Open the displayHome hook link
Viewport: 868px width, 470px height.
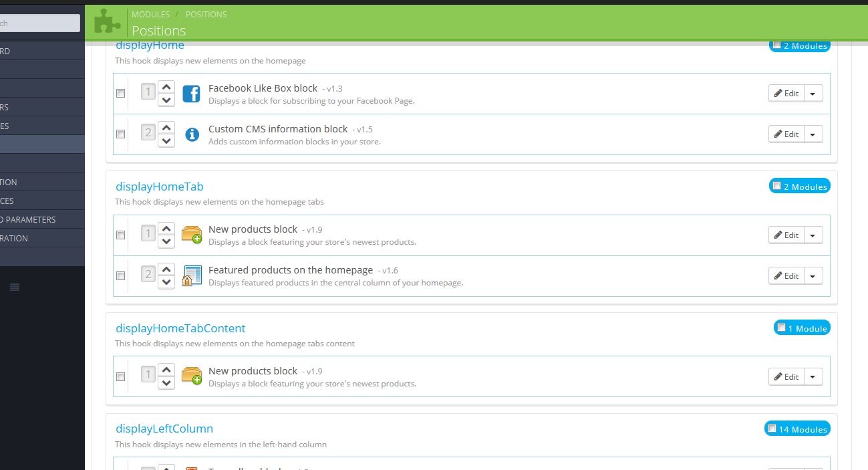coord(150,45)
